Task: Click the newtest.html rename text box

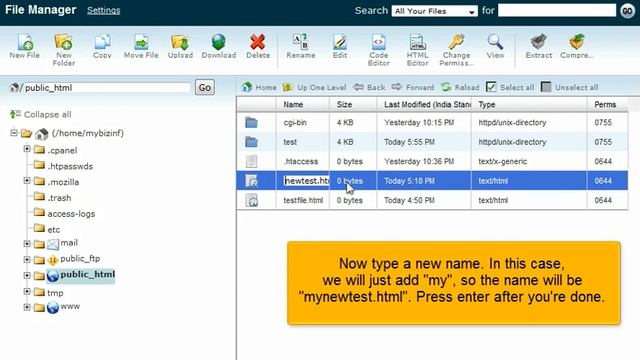Action: 307,181
